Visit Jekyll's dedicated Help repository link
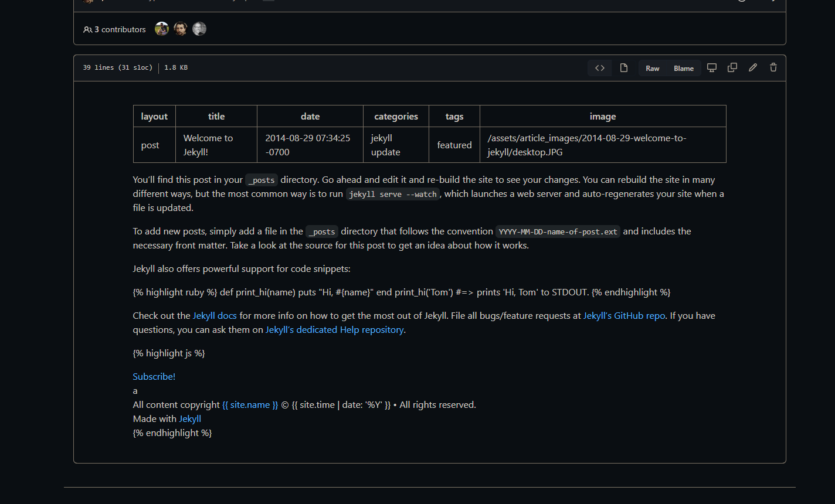Viewport: 835px width, 504px height. (334, 330)
